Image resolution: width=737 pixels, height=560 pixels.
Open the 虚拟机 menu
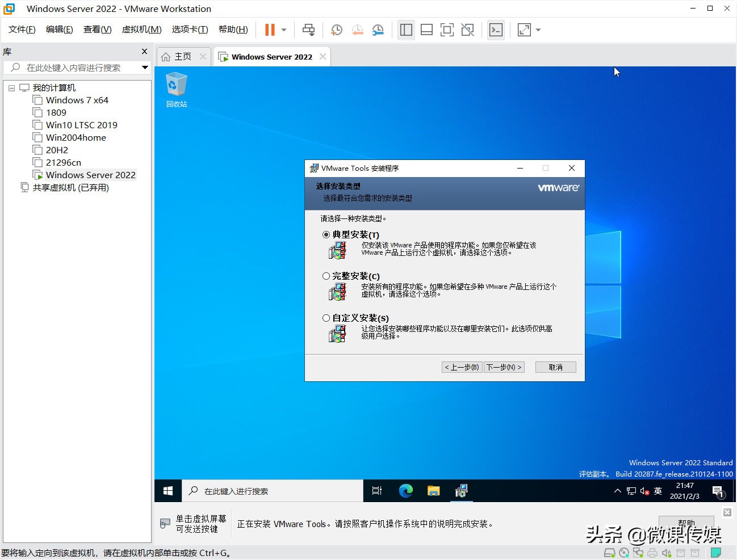point(141,29)
